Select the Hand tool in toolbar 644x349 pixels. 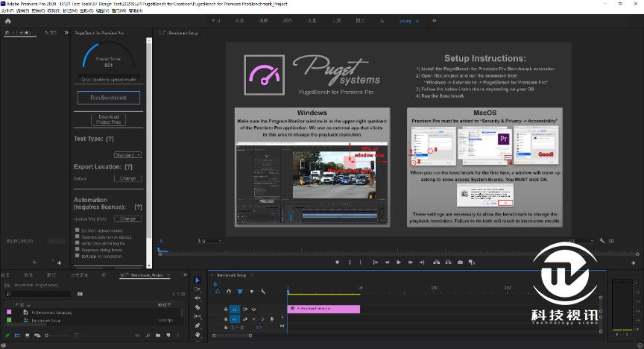[x=198, y=335]
